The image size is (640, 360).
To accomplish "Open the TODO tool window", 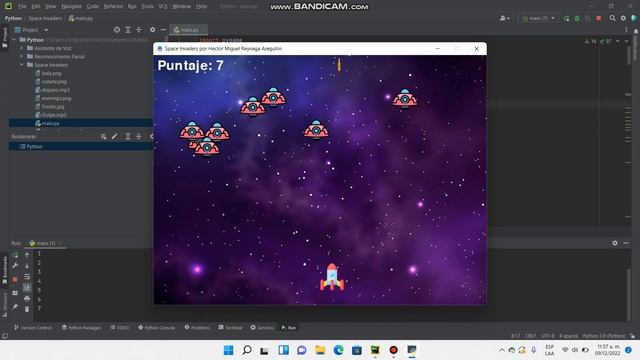I will (120, 328).
